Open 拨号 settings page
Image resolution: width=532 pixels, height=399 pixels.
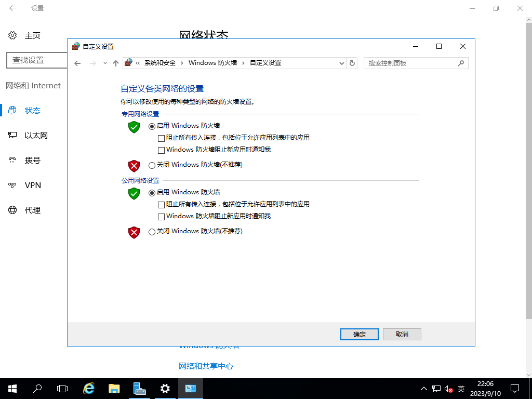(34, 160)
